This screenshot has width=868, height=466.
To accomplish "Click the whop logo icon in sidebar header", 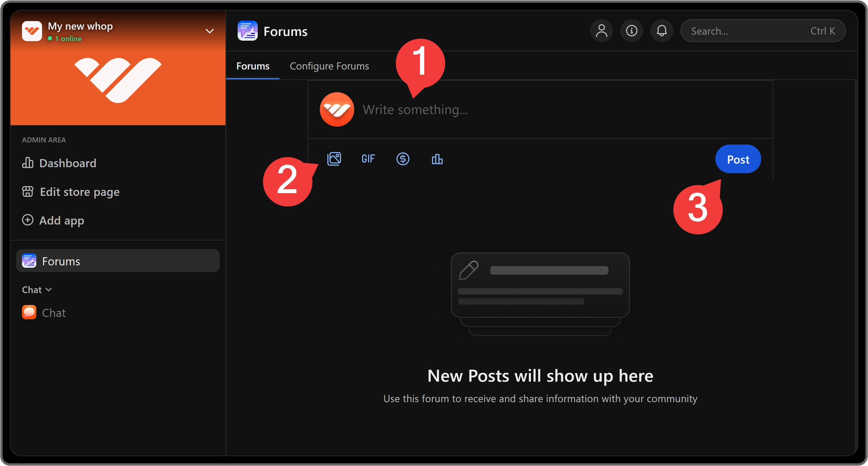I will 32,31.
